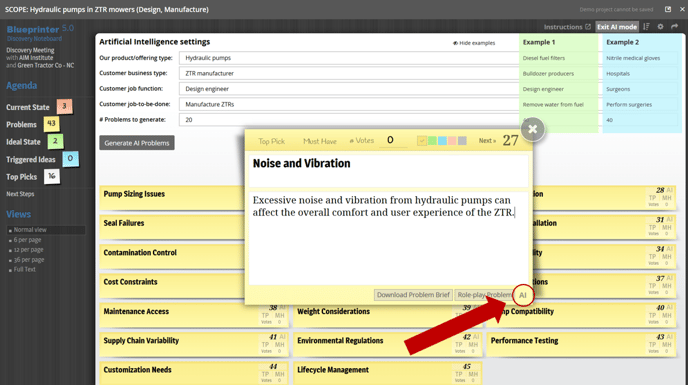The width and height of the screenshot is (688, 385).
Task: Open the Pump Sizing Issues note
Action: (x=172, y=198)
